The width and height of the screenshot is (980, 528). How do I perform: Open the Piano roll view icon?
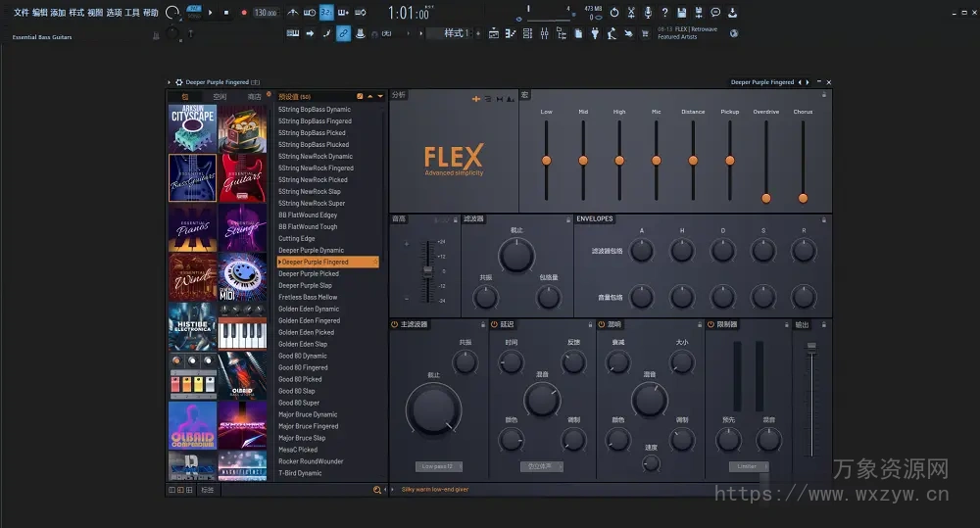click(511, 33)
